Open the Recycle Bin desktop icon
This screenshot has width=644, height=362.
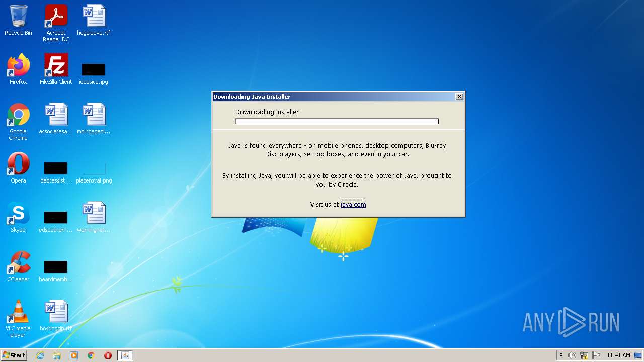pos(18,20)
